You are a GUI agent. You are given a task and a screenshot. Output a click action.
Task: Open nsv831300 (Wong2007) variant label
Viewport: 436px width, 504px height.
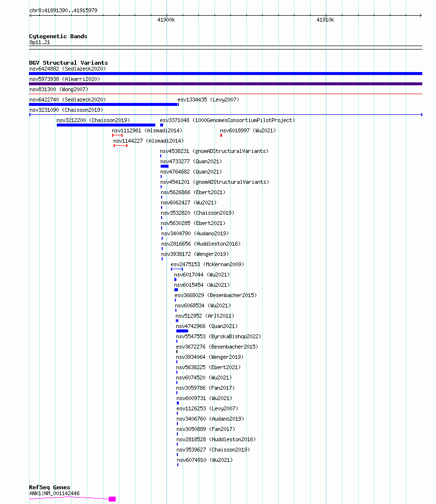(59, 89)
